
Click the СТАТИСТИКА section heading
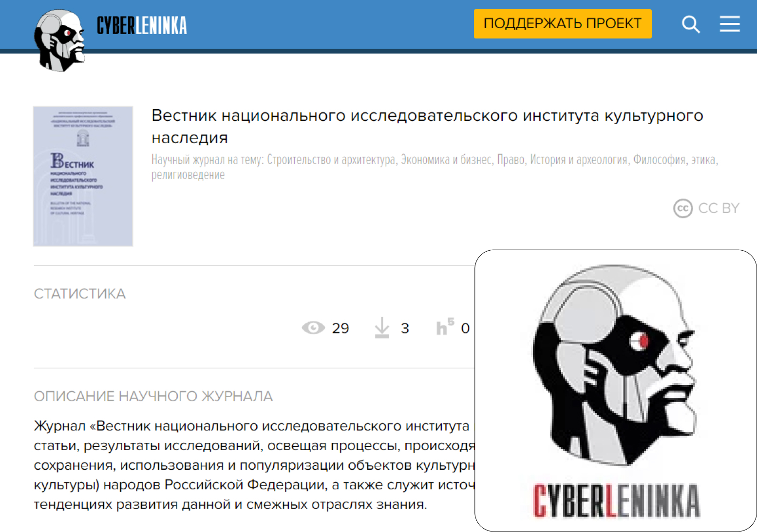point(80,294)
